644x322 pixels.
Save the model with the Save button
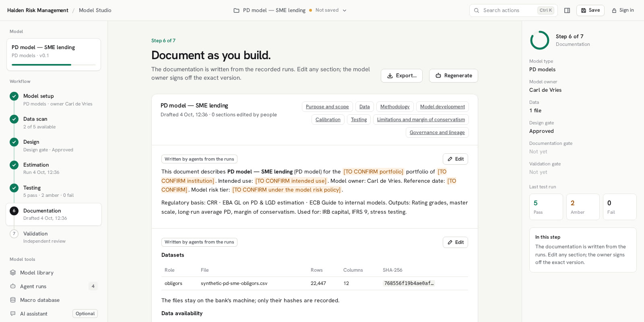590,10
